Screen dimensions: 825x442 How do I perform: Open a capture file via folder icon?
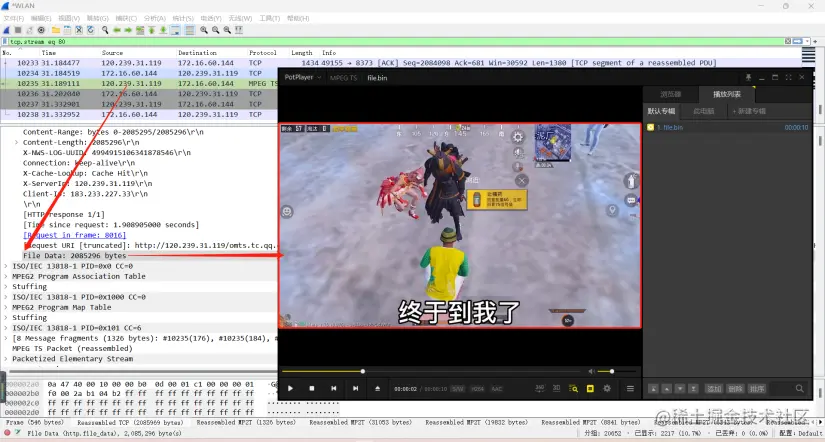point(56,30)
